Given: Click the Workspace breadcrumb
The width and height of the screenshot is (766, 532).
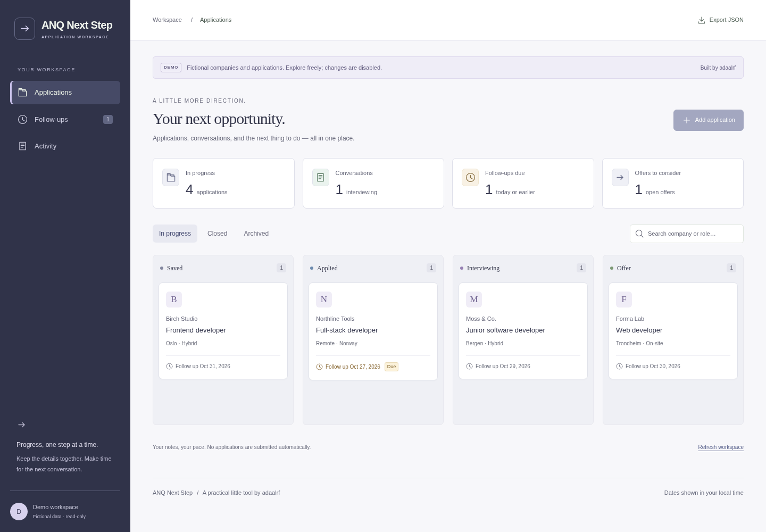Looking at the screenshot, I should 167,20.
